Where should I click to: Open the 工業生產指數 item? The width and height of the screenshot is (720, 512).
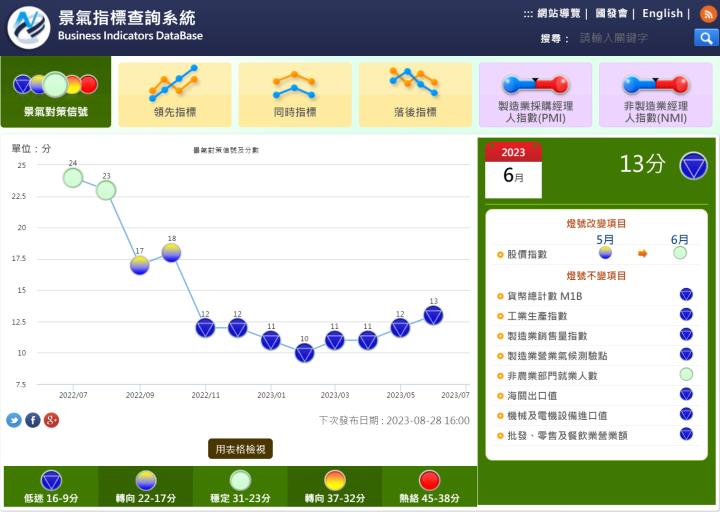click(537, 316)
